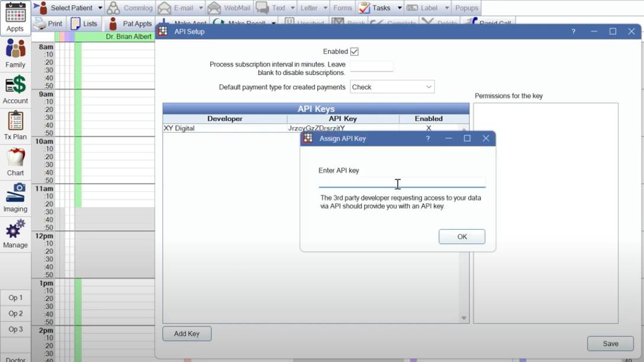The height and width of the screenshot is (362, 644).
Task: Open the Popups menu
Action: 467,8
